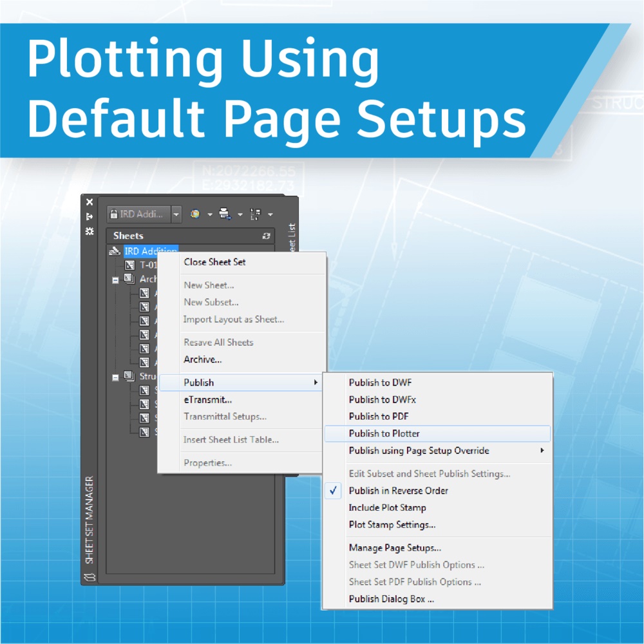Screen dimensions: 644x644
Task: Open Plot Stamp Settings...
Action: point(392,525)
